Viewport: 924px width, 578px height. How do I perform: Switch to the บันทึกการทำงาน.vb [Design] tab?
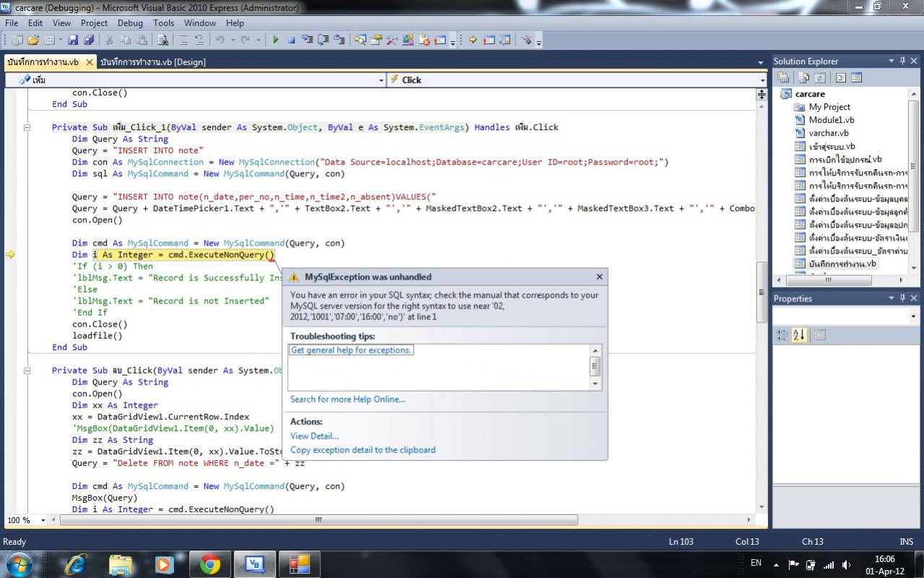pyautogui.click(x=152, y=62)
